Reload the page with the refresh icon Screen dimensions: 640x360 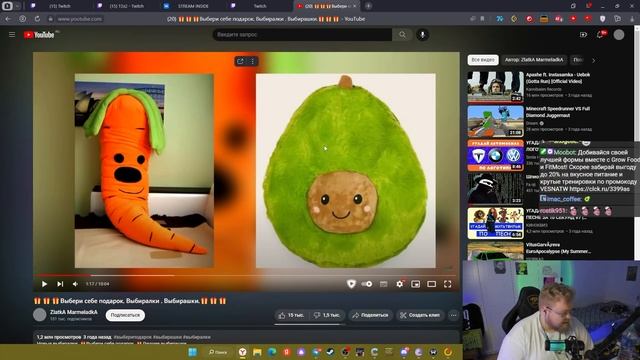(x=37, y=19)
